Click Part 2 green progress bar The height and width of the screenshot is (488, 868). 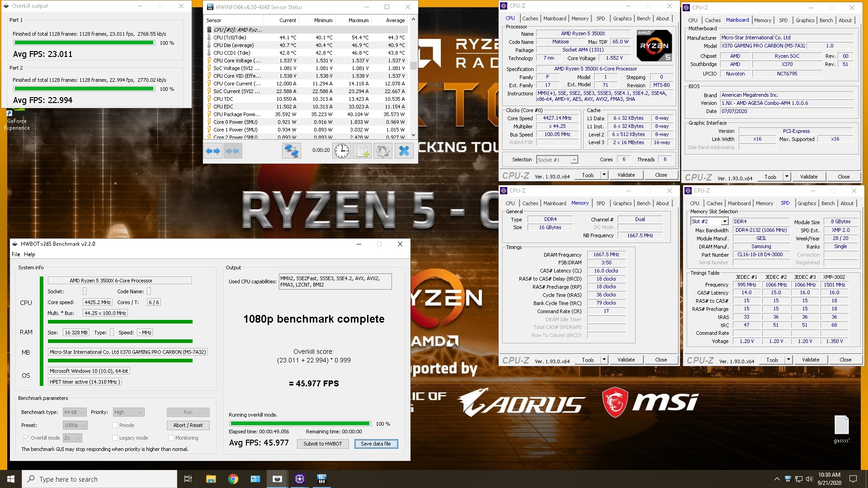click(84, 89)
